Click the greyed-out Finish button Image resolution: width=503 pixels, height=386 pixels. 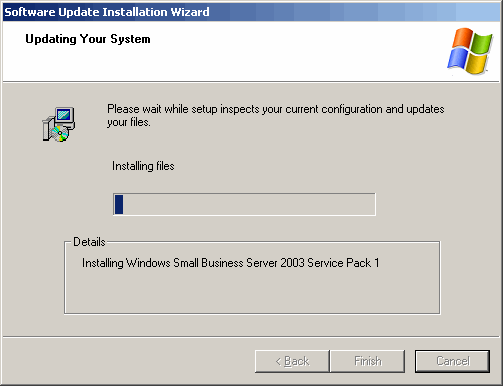368,361
